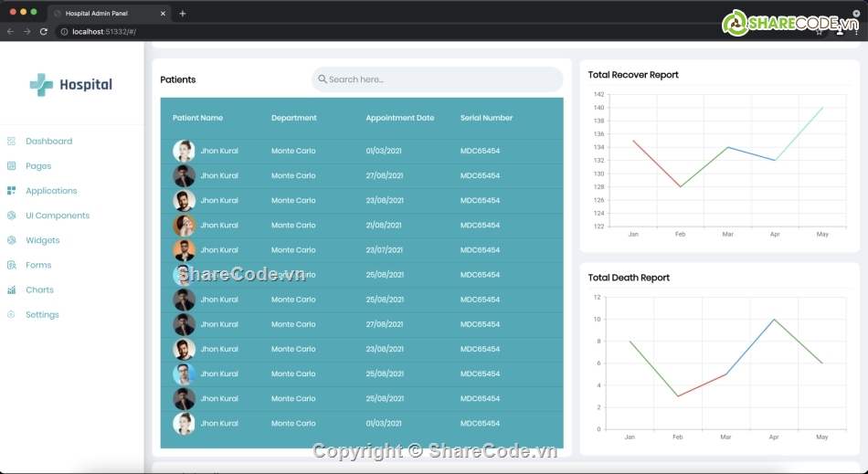Click the first patient avatar in table
This screenshot has height=474, width=868.
tap(184, 151)
